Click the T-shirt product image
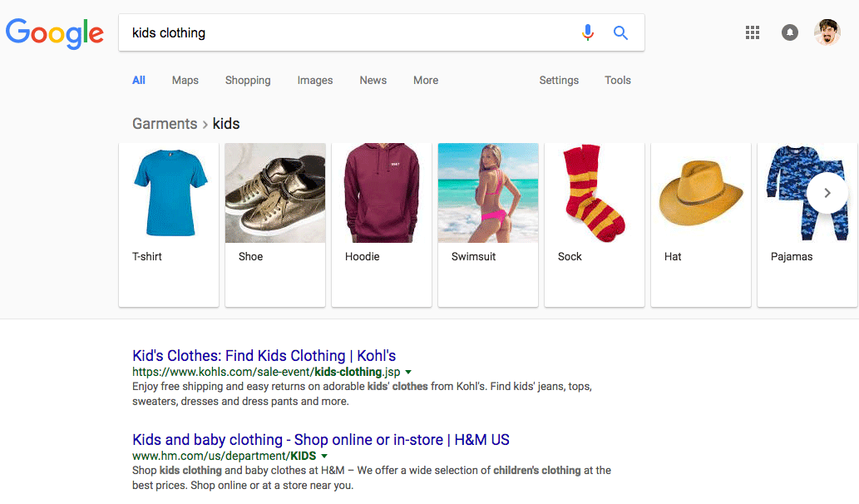This screenshot has width=859, height=504. tap(168, 193)
